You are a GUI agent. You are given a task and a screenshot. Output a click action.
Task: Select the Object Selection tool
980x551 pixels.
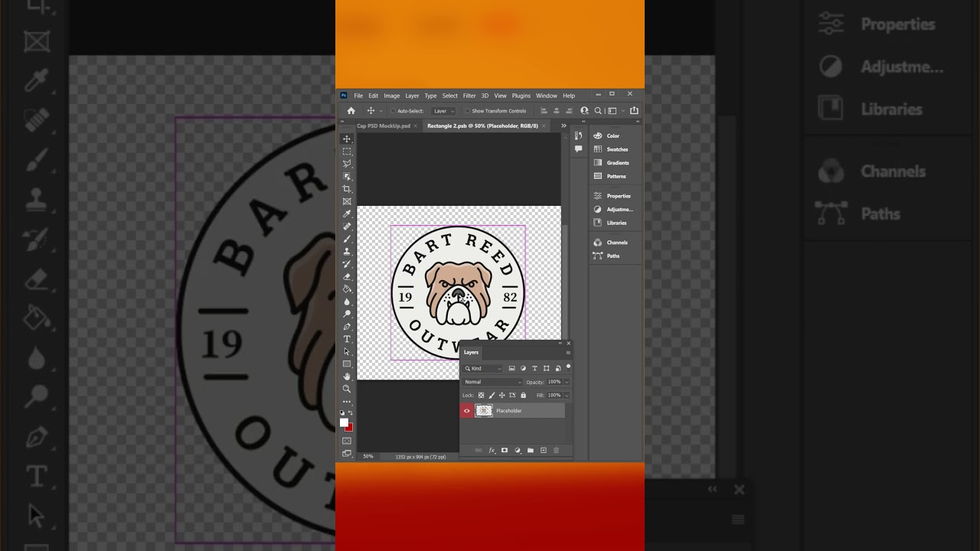347,176
